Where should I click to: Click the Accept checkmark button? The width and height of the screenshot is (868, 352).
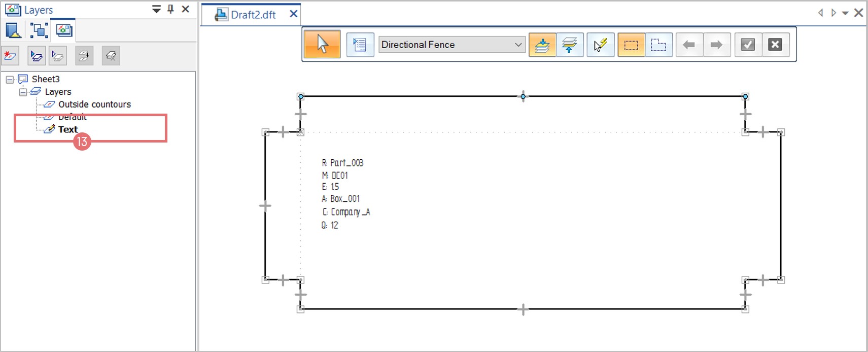[748, 45]
